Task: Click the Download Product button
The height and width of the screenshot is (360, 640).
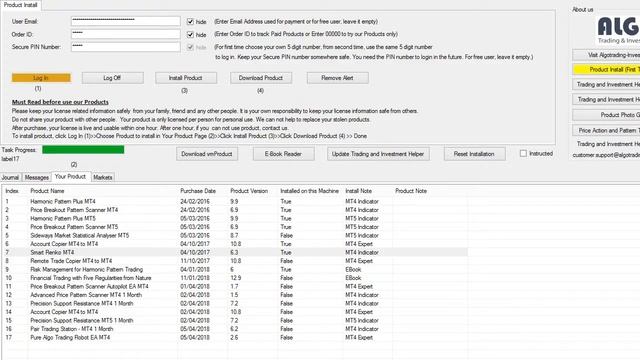Action: [261, 78]
